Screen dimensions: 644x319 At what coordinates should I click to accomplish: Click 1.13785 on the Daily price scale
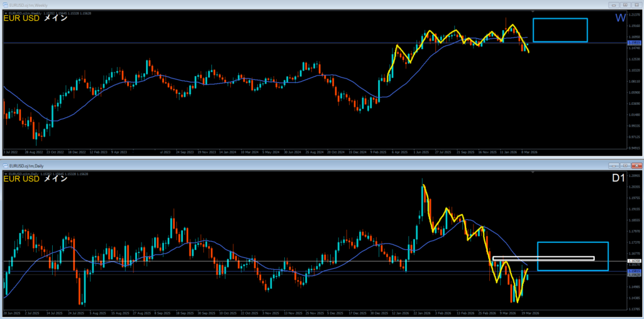click(x=635, y=310)
